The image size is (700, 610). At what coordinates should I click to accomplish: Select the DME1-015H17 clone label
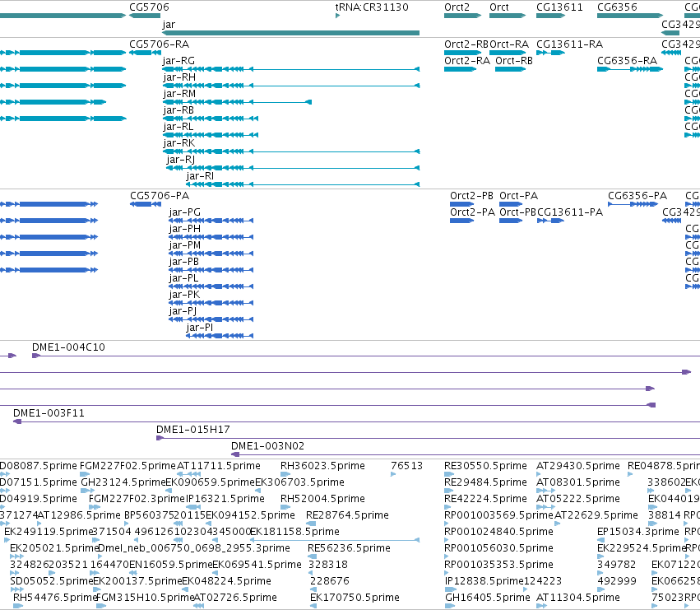192,430
